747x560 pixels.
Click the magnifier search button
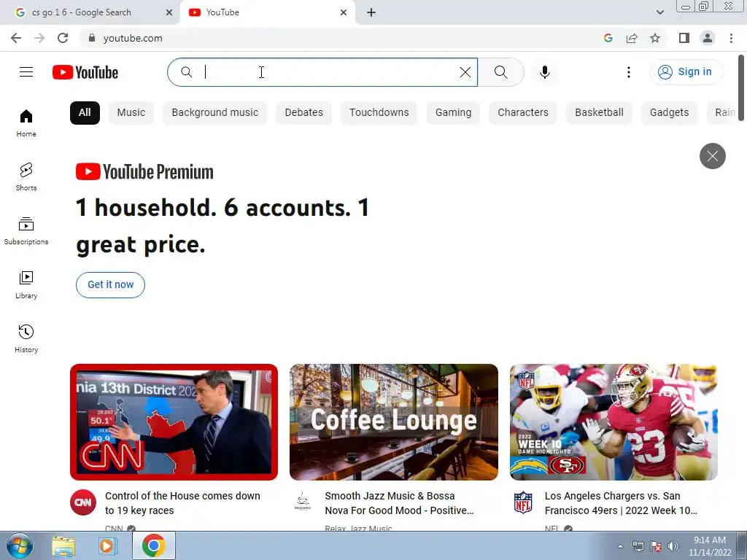[500, 72]
